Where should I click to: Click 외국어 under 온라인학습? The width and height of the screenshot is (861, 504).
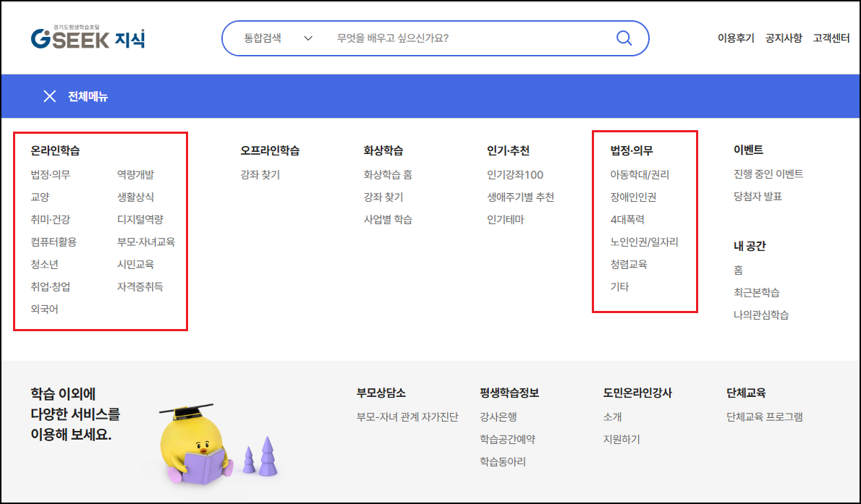45,309
